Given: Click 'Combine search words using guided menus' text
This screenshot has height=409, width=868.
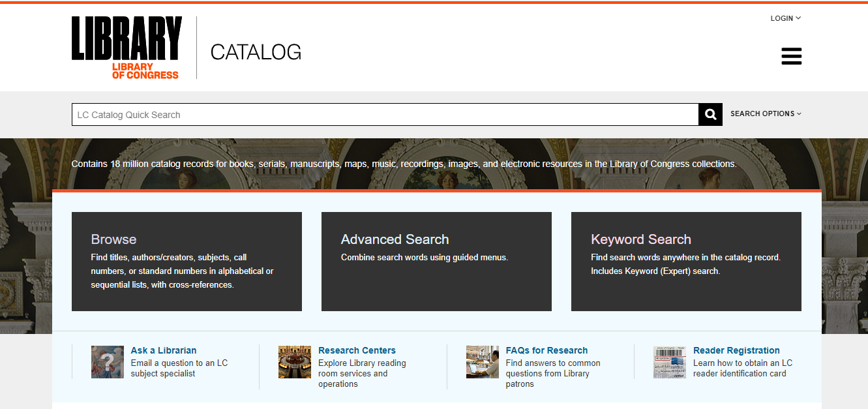Looking at the screenshot, I should pyautogui.click(x=425, y=258).
